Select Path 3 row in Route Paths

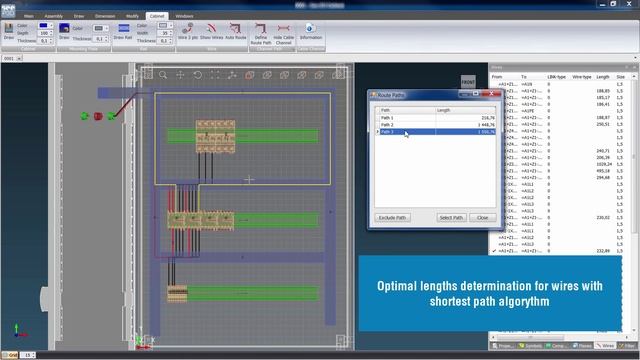436,131
